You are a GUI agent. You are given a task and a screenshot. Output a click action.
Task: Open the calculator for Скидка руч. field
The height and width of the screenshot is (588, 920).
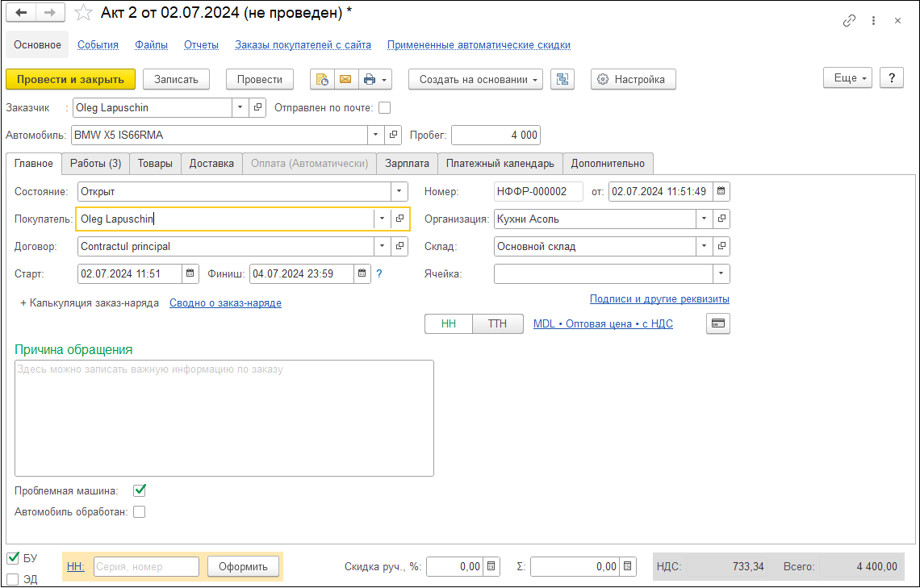point(493,567)
